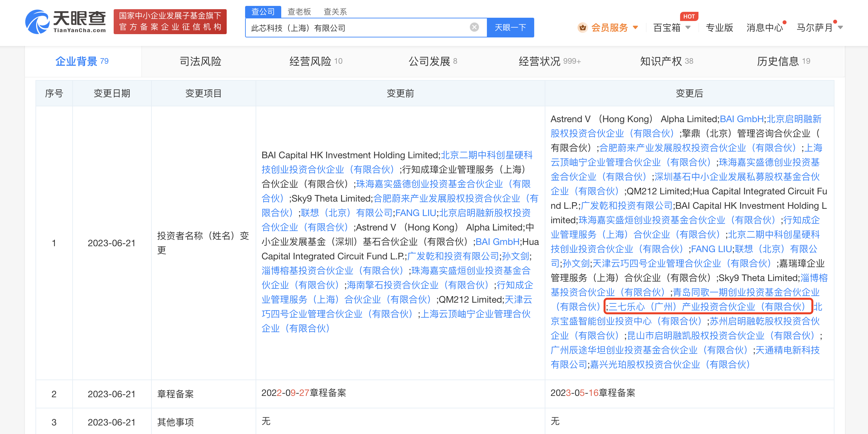Select 投资者名称（姓名）变更 cell
Viewport: 868px width, 434px height.
click(x=203, y=243)
